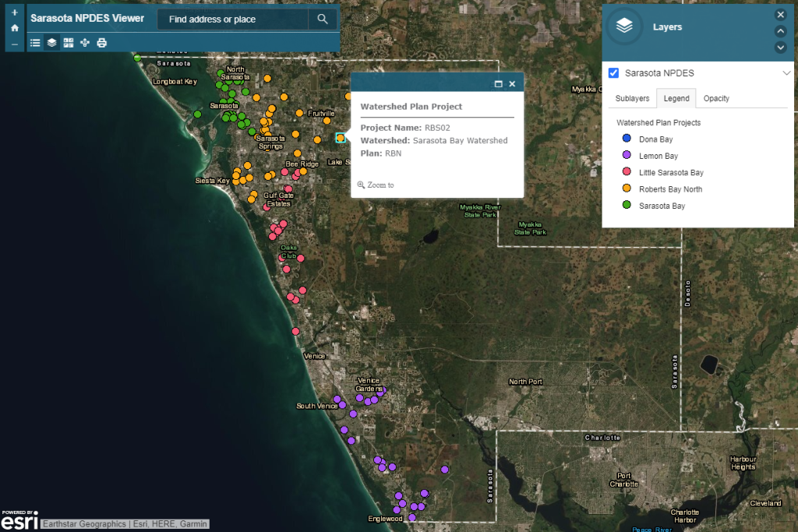Click the zoom out minus button
798x532 pixels.
click(14, 44)
